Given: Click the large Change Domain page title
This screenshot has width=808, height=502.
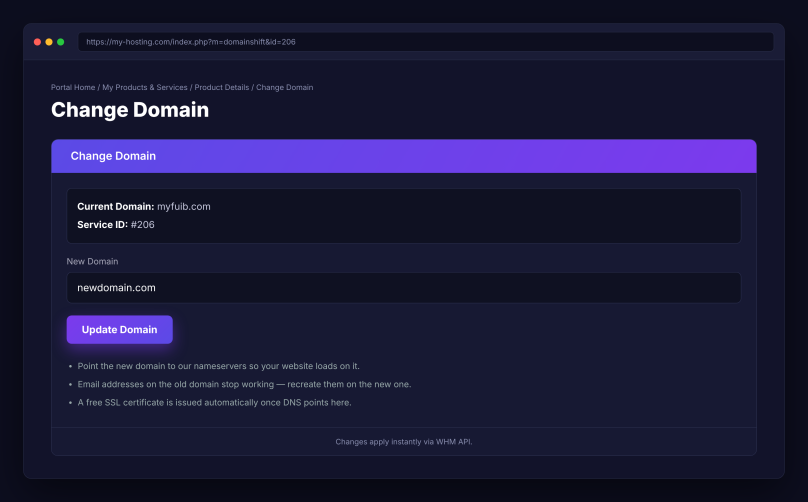Looking at the screenshot, I should tap(130, 110).
